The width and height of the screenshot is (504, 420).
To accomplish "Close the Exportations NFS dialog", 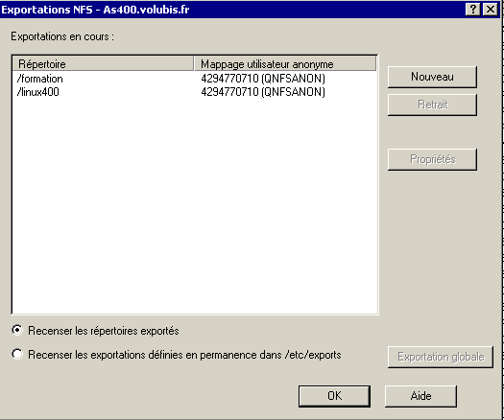I will [x=491, y=10].
